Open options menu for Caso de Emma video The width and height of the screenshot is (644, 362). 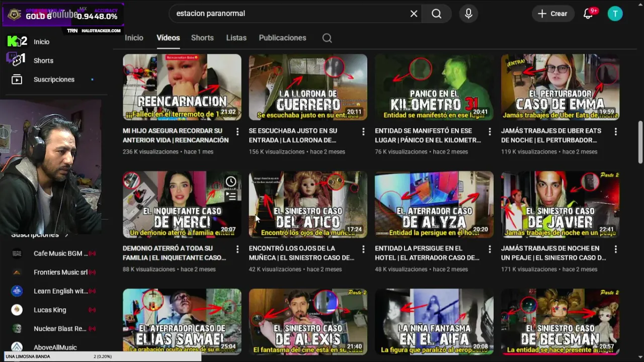pyautogui.click(x=615, y=132)
